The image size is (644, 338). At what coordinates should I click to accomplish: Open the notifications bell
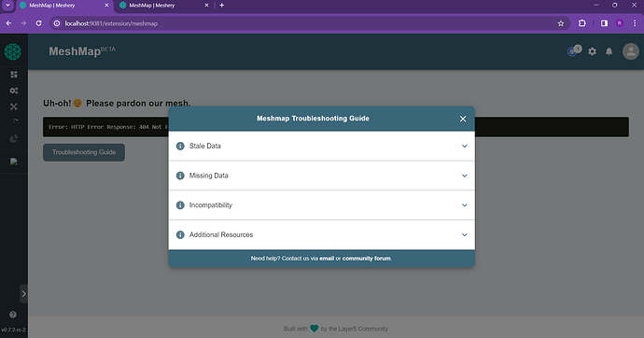[609, 51]
